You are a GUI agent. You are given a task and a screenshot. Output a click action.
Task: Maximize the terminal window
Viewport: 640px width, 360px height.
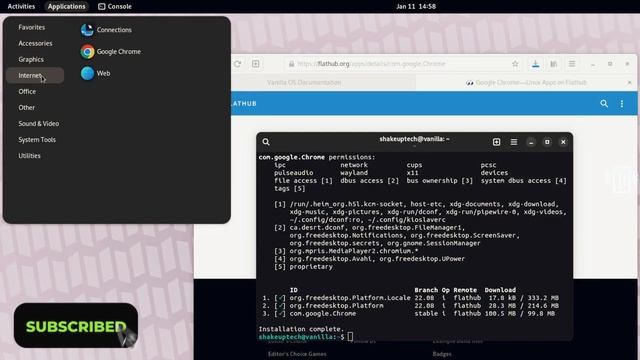point(547,142)
